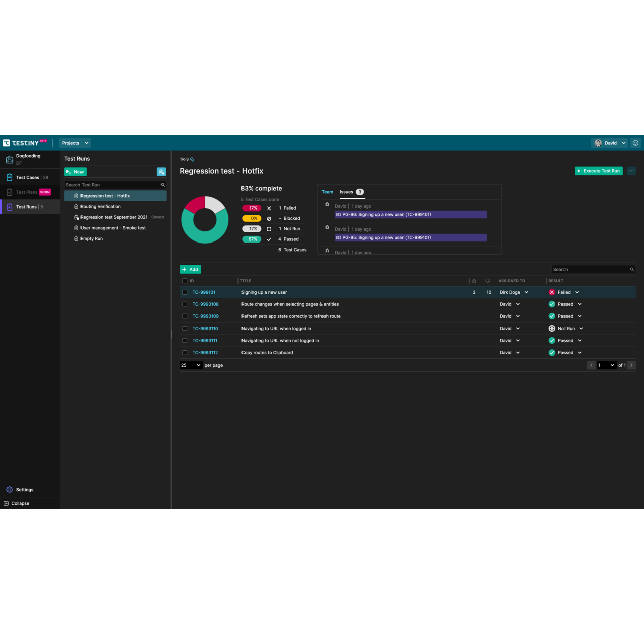The height and width of the screenshot is (644, 644).
Task: Expand the Failed result dropdown for TC-999101
Action: click(577, 292)
